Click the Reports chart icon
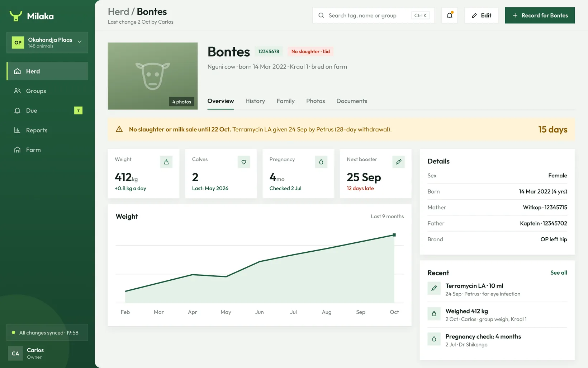This screenshot has width=588, height=368. [x=17, y=130]
